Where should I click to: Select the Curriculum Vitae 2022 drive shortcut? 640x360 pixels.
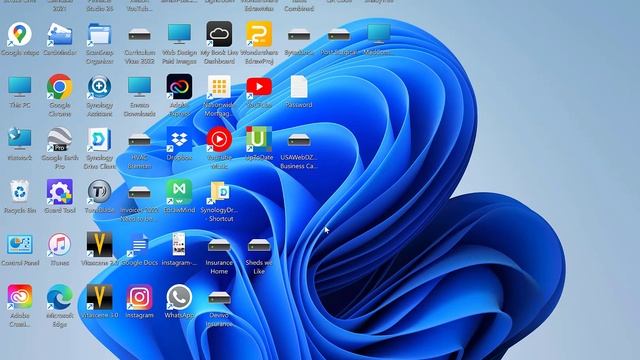pos(139,35)
